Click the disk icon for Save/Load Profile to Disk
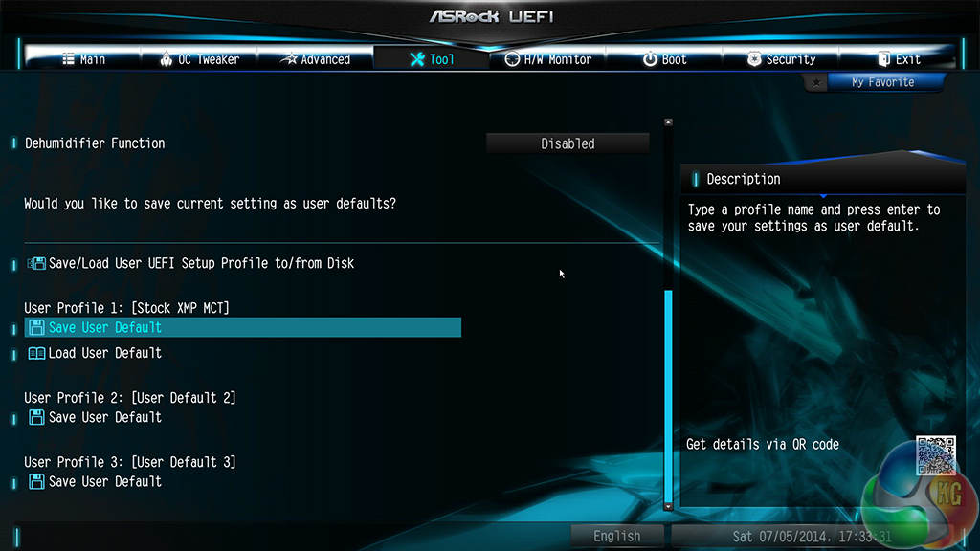This screenshot has height=551, width=980. point(36,263)
